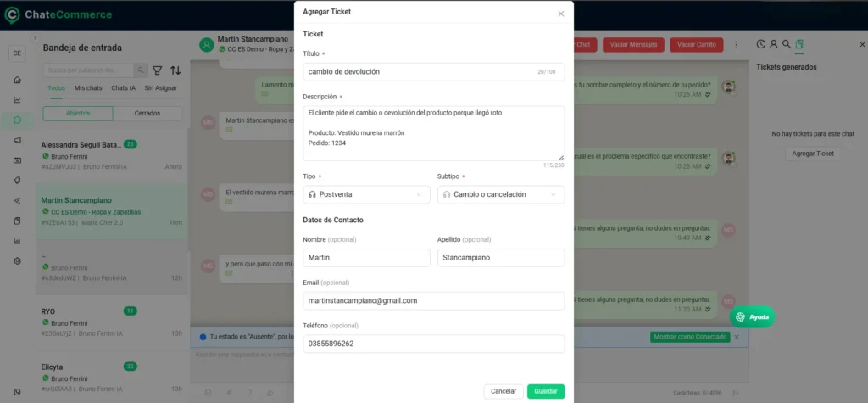Click Mostrar como Conectado button
868x403 pixels.
coord(690,337)
